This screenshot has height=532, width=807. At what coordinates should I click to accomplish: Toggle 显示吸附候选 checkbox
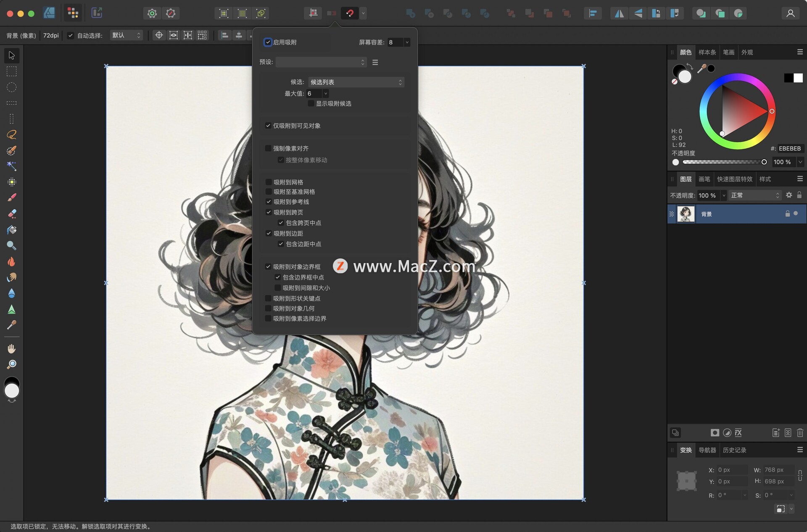[x=311, y=103]
